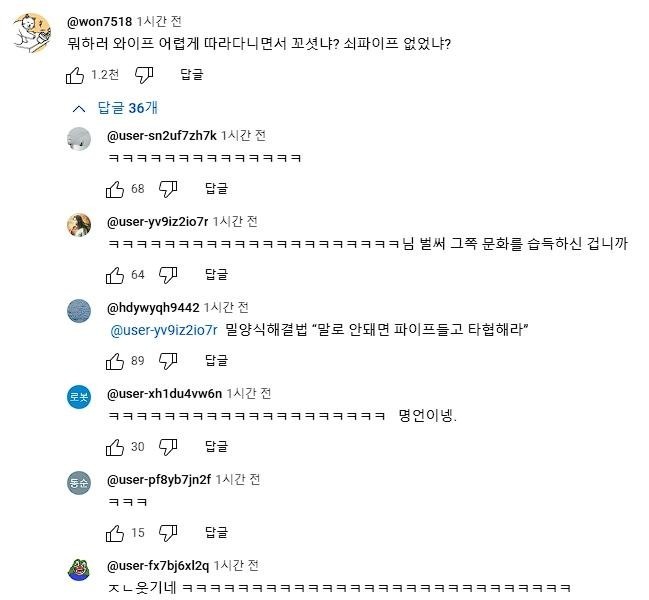Reply to the @user-xh1du4vw6n comment
649x600 pixels.
[216, 446]
